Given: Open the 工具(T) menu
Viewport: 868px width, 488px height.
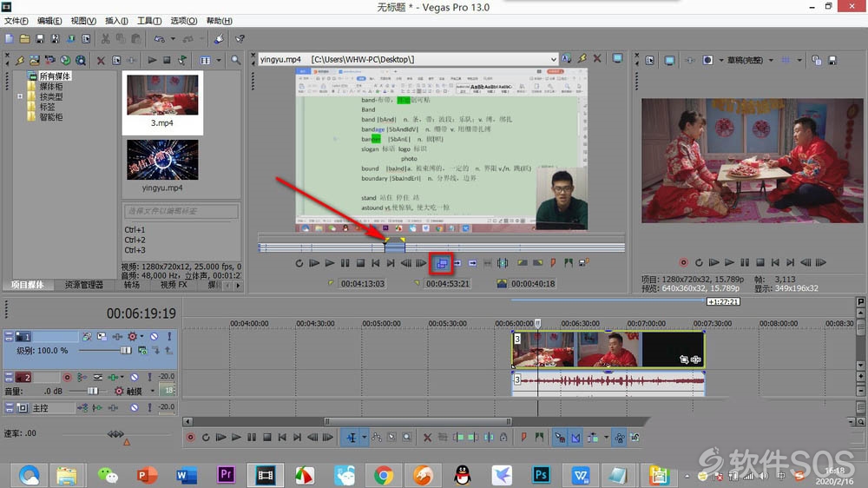Looking at the screenshot, I should click(149, 21).
